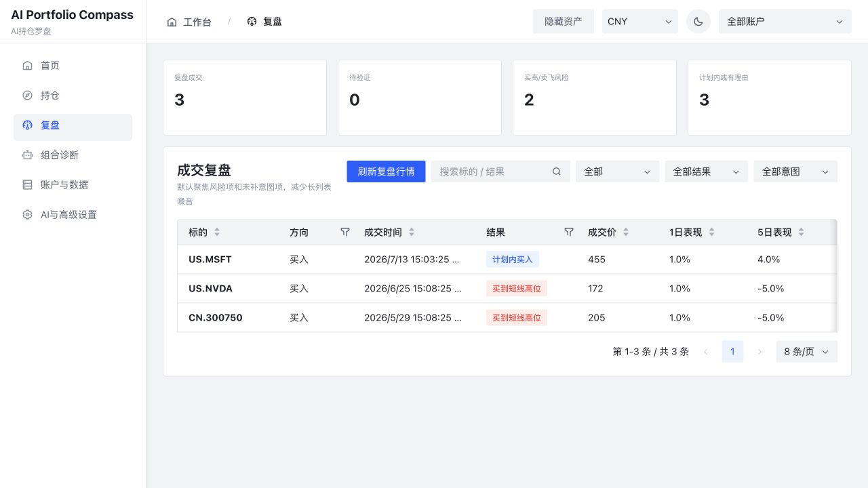This screenshot has height=488, width=868.
Task: Open the 8 条/页 page size dropdown
Action: [806, 352]
